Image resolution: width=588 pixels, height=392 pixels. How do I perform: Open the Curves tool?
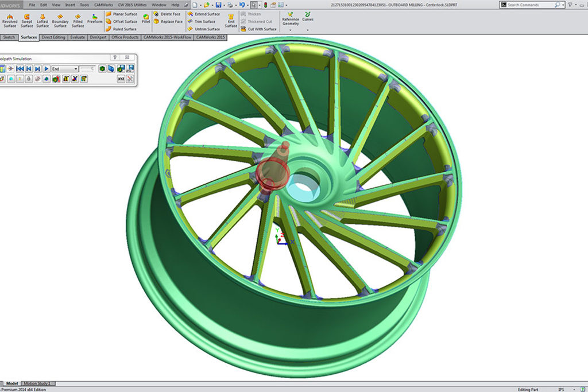pos(308,17)
